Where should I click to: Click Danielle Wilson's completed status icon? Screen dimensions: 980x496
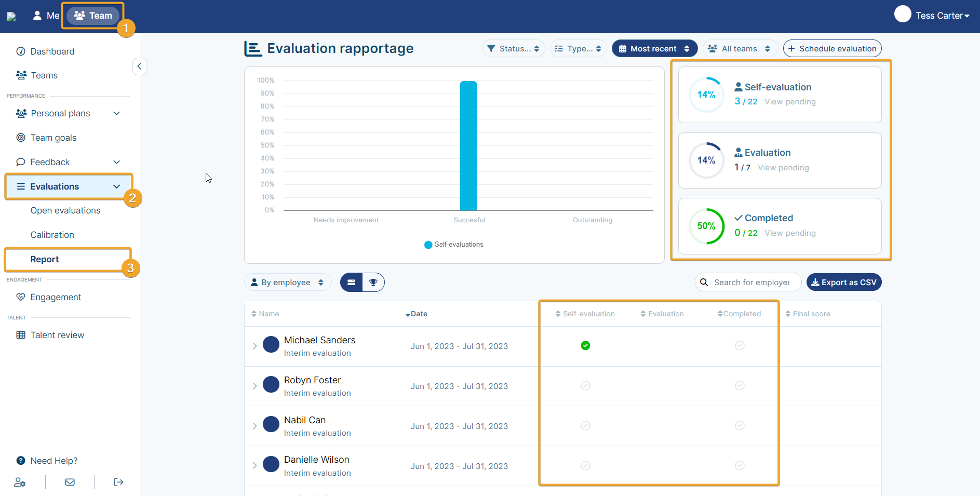(740, 465)
